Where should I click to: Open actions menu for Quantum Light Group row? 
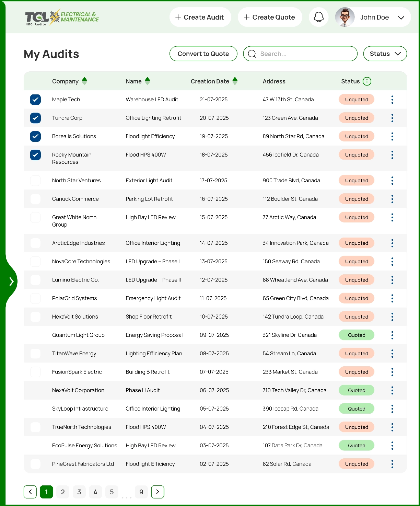[x=392, y=335]
